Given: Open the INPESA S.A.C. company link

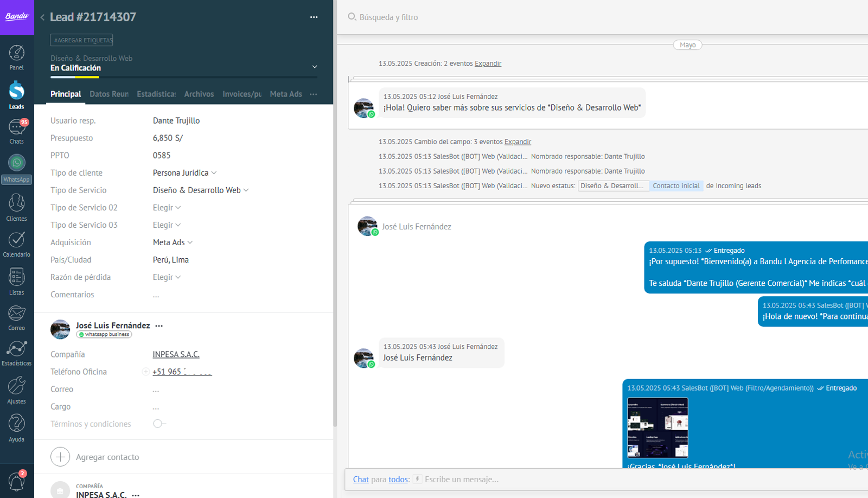Looking at the screenshot, I should click(176, 354).
